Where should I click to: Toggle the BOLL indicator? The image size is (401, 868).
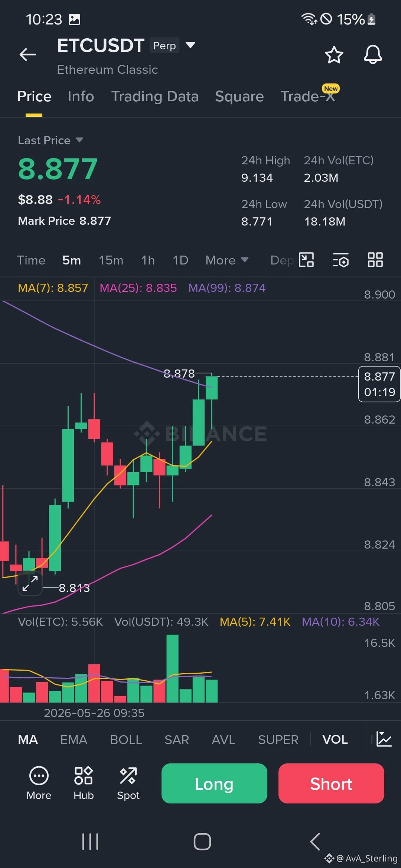126,739
